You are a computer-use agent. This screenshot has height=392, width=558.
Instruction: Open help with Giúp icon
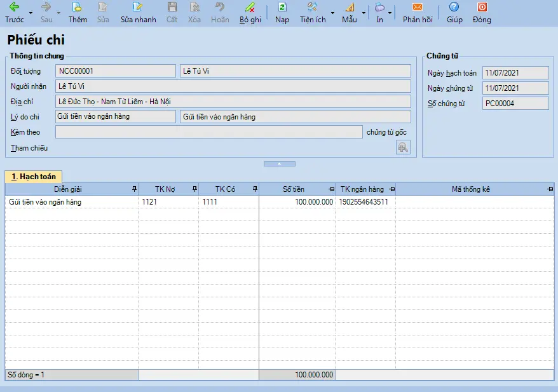click(454, 7)
